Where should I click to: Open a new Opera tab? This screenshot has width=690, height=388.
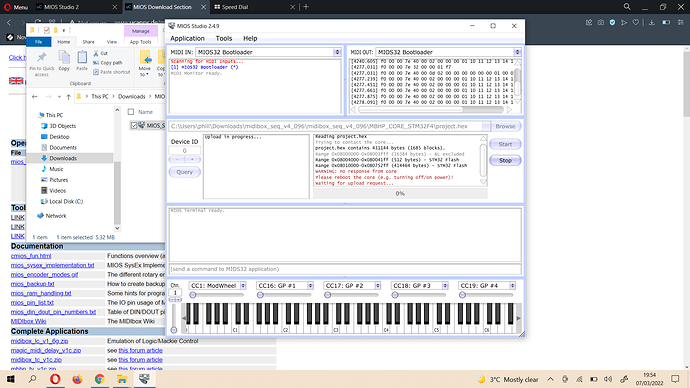(x=306, y=7)
